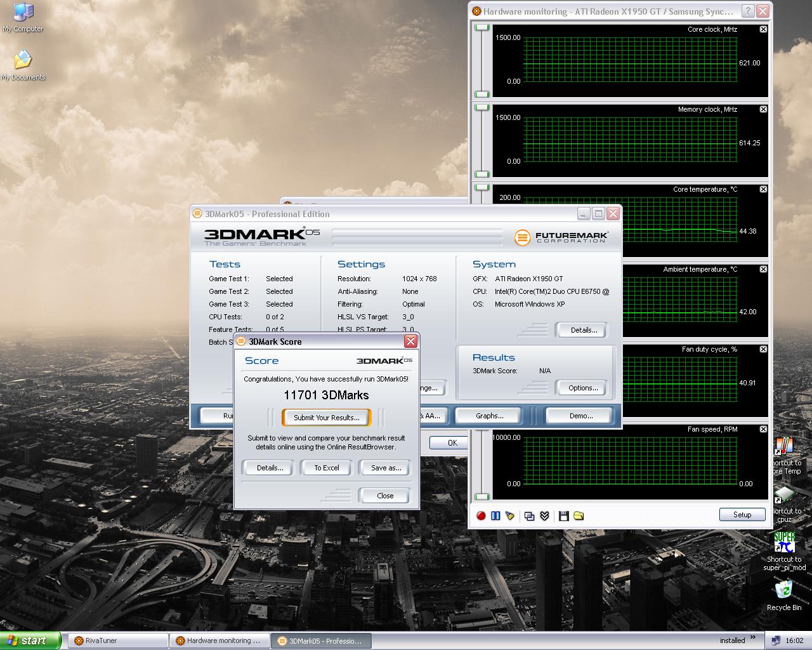Switch to Hardware monitoring taskbar button
This screenshot has height=650, width=812.
219,640
